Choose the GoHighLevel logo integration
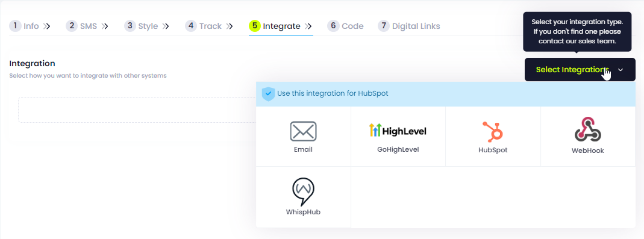 tap(398, 131)
